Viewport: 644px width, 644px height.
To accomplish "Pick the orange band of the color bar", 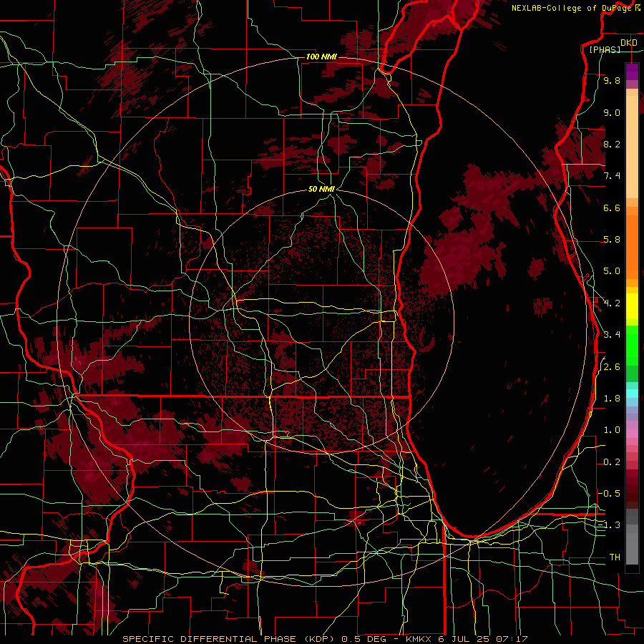I will [632, 246].
